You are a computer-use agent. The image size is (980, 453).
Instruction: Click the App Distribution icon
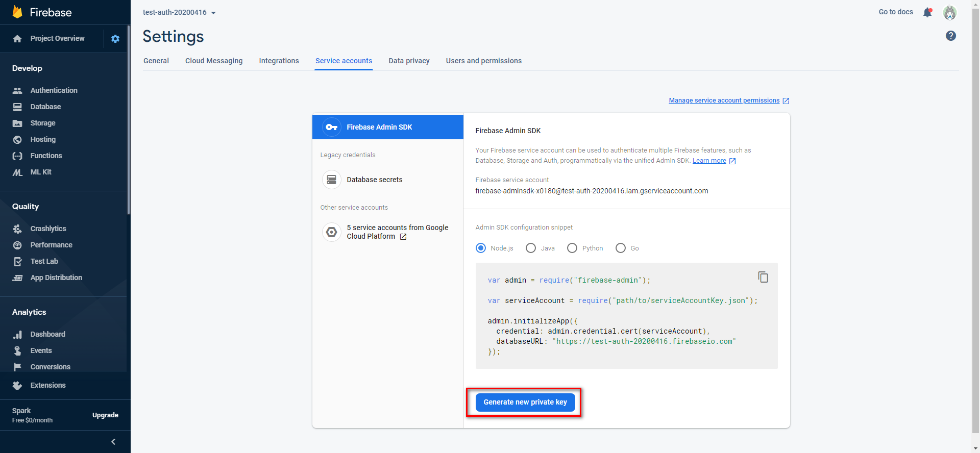[x=17, y=278]
